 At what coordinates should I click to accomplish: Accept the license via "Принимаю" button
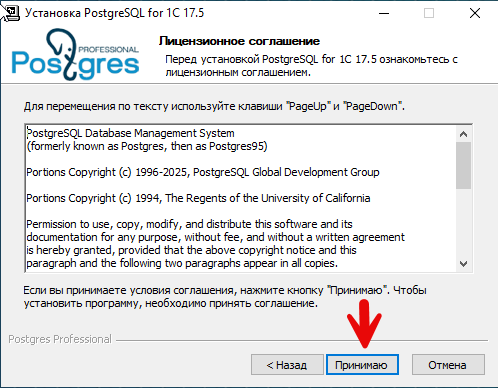coord(362,365)
